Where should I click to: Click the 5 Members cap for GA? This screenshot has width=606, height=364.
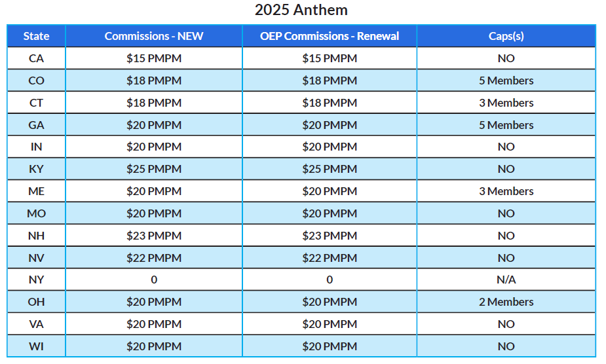coord(506,125)
